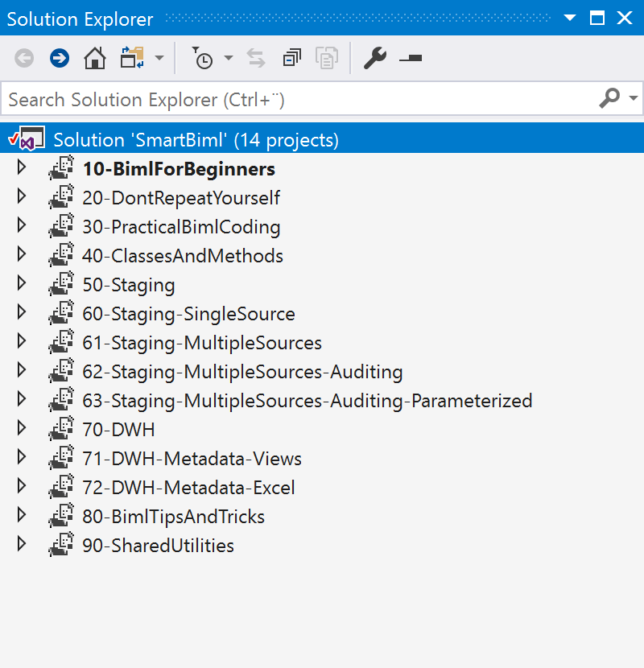644x668 pixels.
Task: Click the search magnifier icon
Action: 609,99
